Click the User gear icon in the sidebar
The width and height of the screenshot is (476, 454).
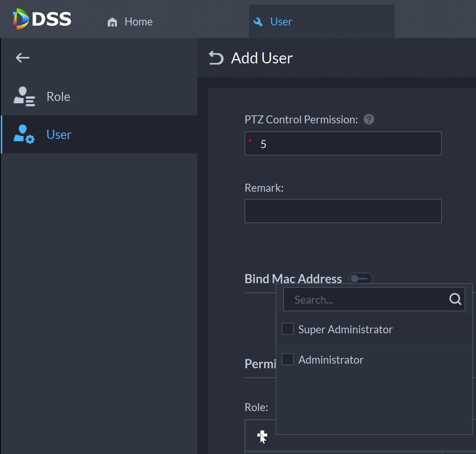pos(24,134)
